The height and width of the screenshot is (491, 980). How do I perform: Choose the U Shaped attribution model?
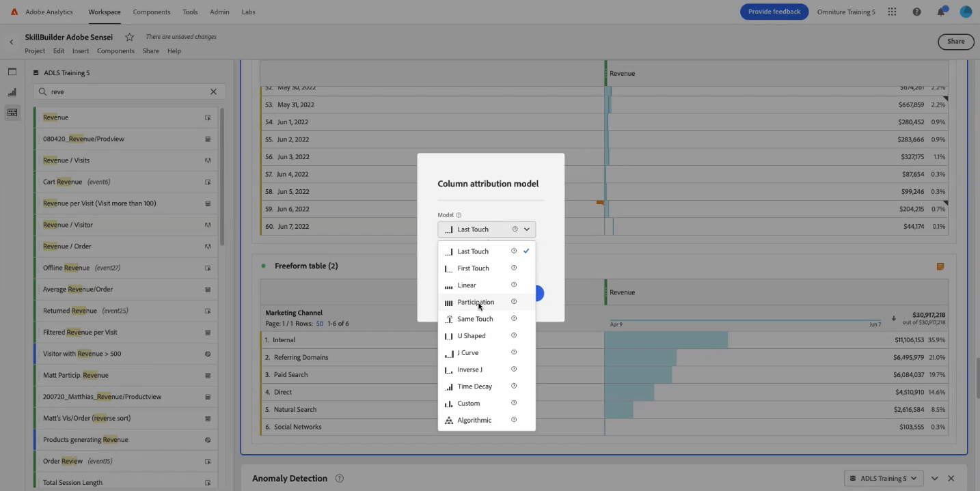(x=471, y=335)
